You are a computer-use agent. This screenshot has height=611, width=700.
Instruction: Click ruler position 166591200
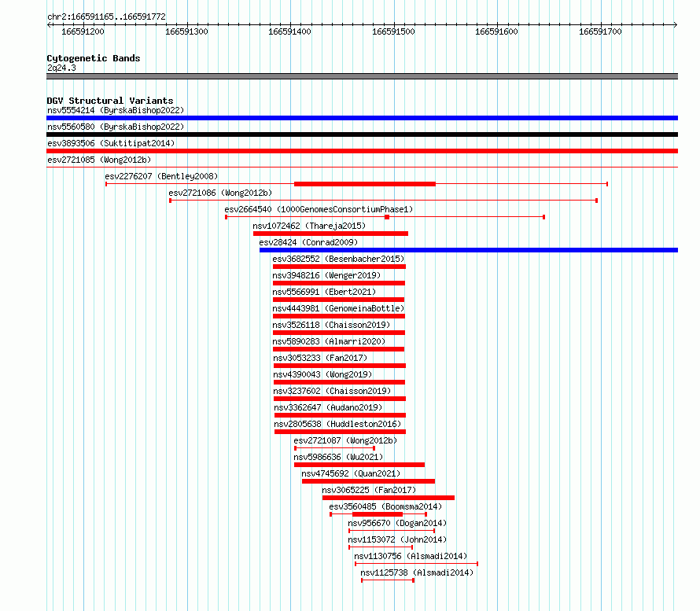[83, 31]
